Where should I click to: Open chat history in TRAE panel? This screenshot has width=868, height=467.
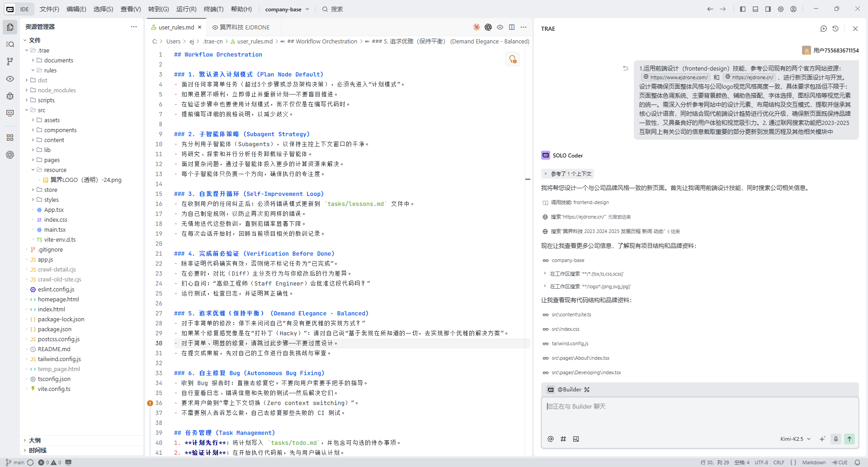pos(835,29)
